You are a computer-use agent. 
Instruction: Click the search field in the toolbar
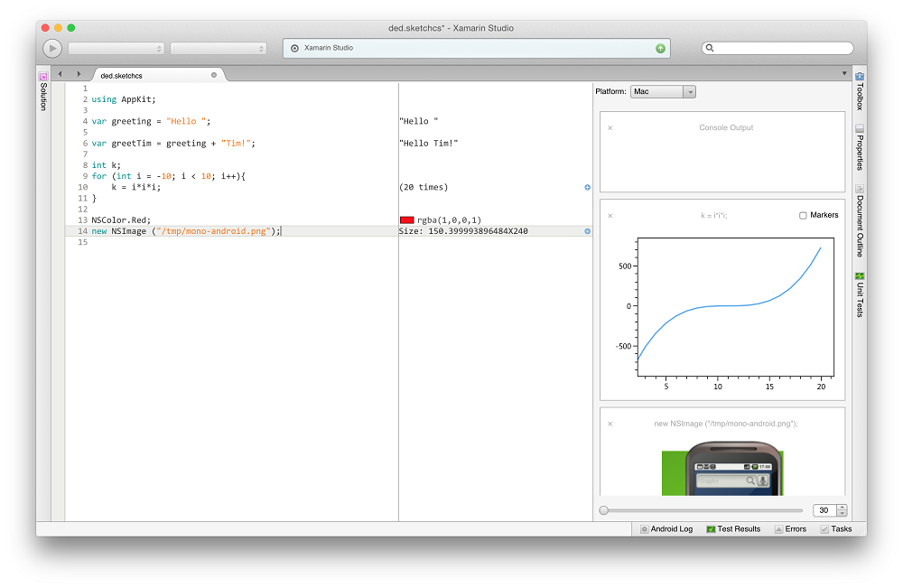(777, 48)
